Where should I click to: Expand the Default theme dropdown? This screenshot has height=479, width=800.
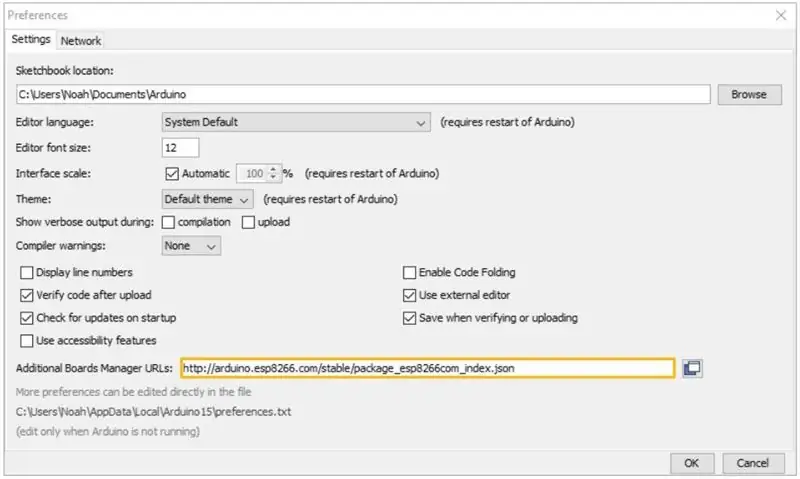[207, 199]
